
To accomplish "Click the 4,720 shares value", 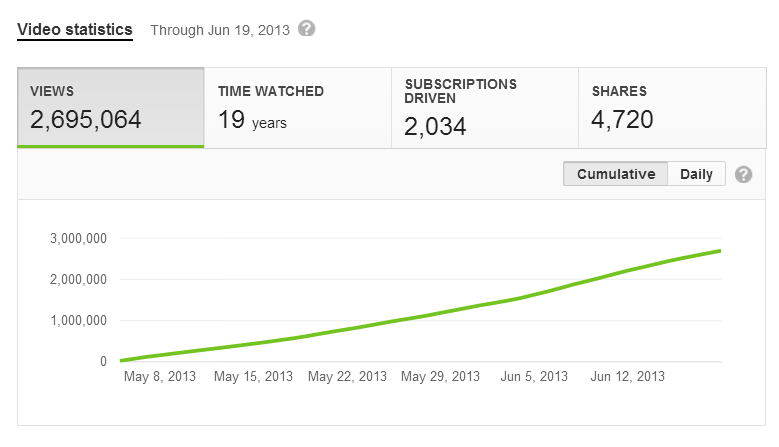I will pos(622,120).
